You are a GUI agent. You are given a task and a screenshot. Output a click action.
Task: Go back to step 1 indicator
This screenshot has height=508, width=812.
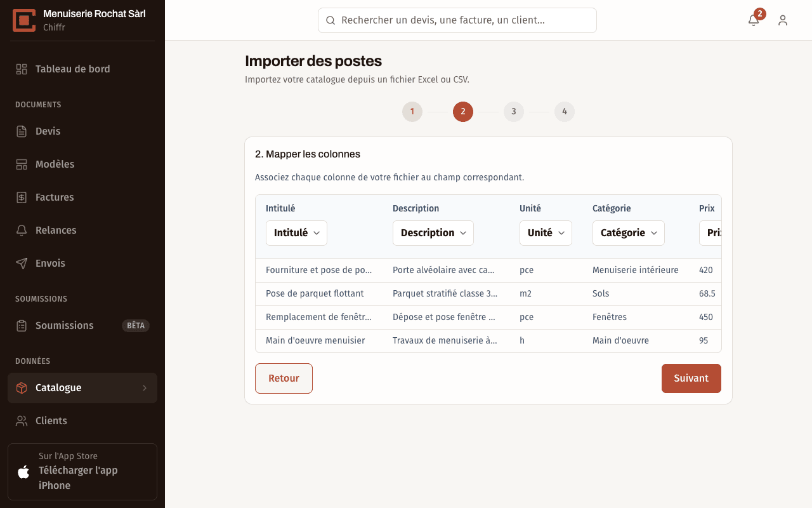412,112
